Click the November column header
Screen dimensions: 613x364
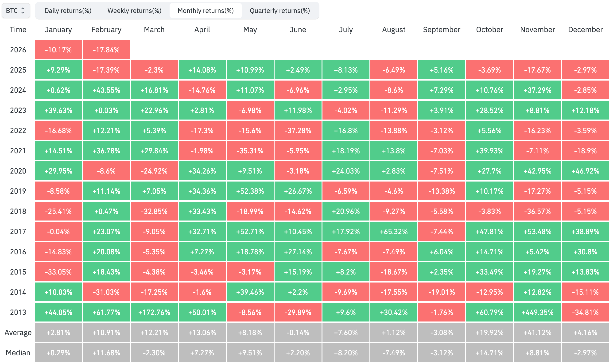[x=537, y=30]
